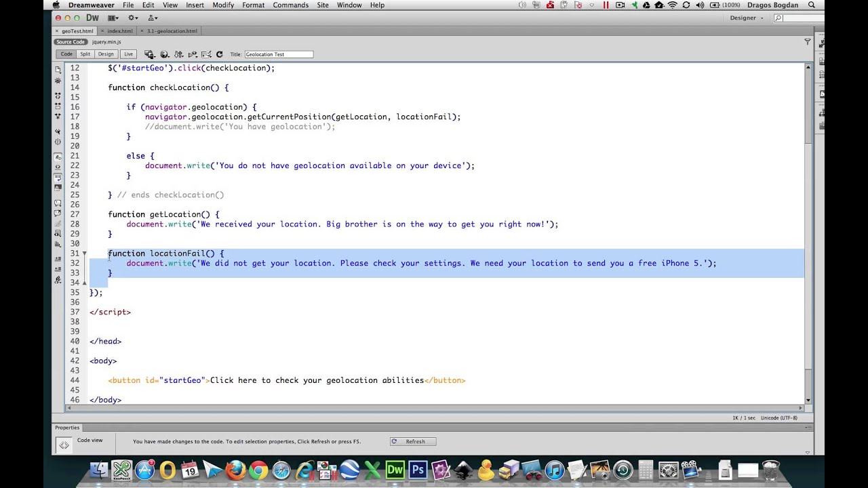This screenshot has height=488, width=868.
Task: Collapse code at line 31 triangle
Action: (x=85, y=253)
